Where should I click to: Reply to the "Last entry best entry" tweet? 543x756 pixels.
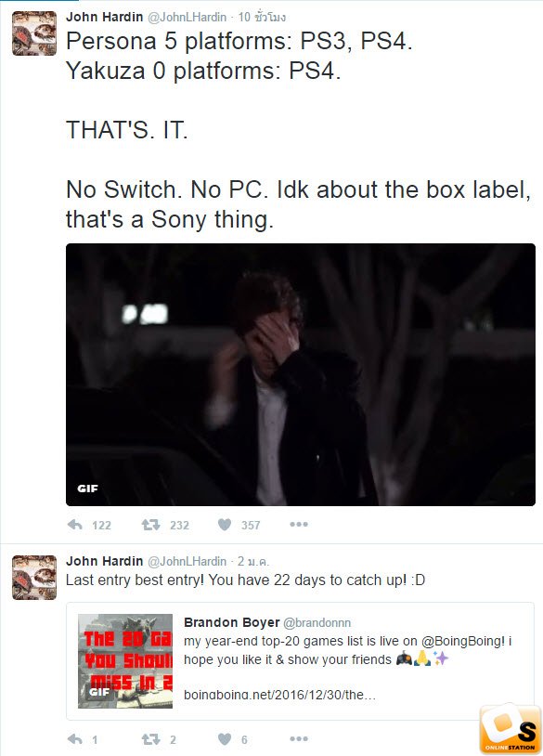tap(75, 739)
